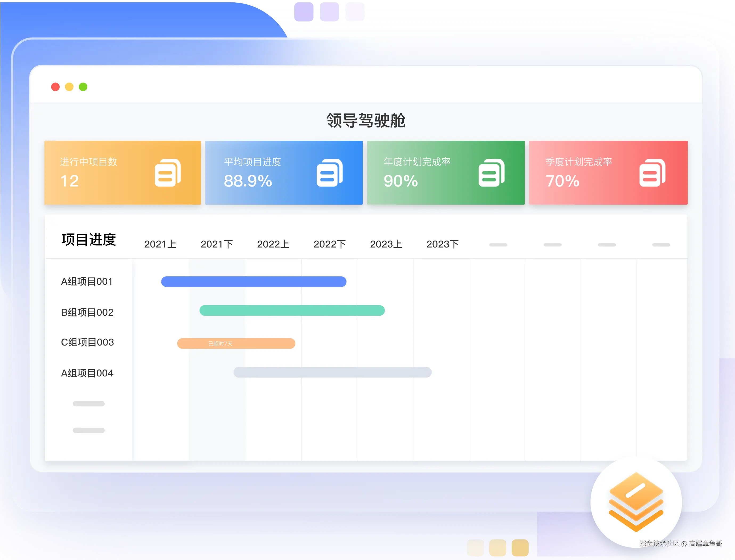
Task: Click the green window dot
Action: (x=83, y=87)
